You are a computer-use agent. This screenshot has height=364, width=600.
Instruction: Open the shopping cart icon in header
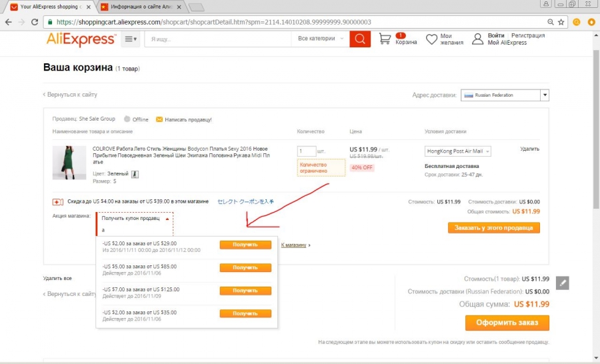(385, 39)
